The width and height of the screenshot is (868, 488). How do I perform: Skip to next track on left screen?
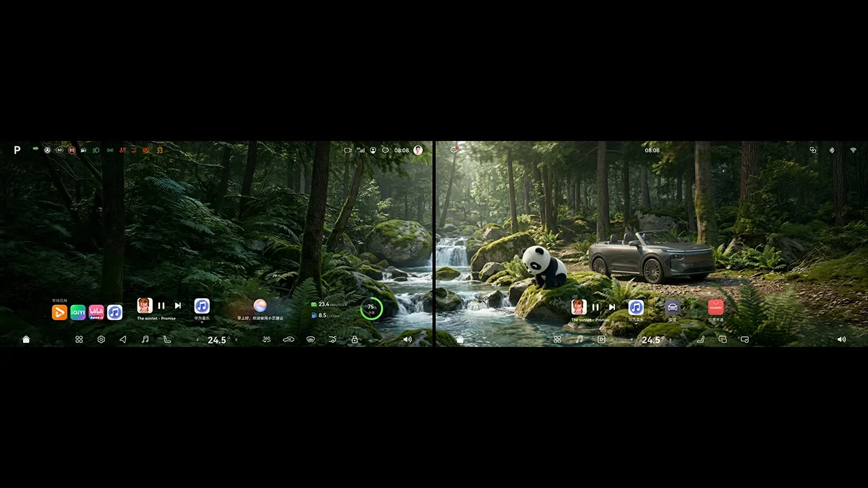click(178, 306)
